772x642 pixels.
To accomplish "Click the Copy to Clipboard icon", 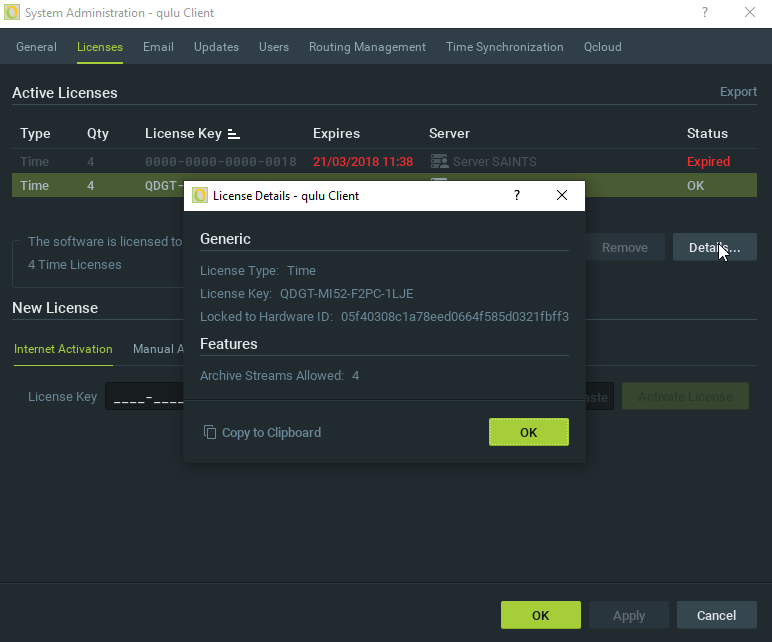I will click(210, 432).
